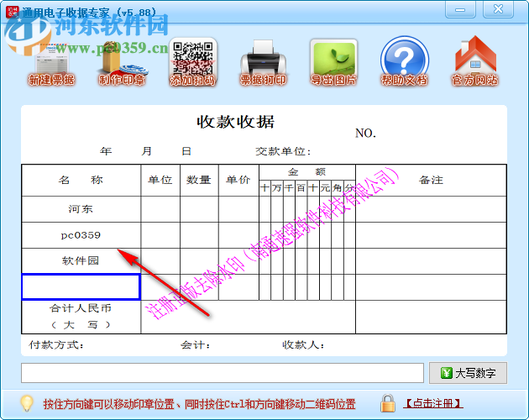The height and width of the screenshot is (420, 529).
Task: Click the 备注 column header
Action: point(431,180)
